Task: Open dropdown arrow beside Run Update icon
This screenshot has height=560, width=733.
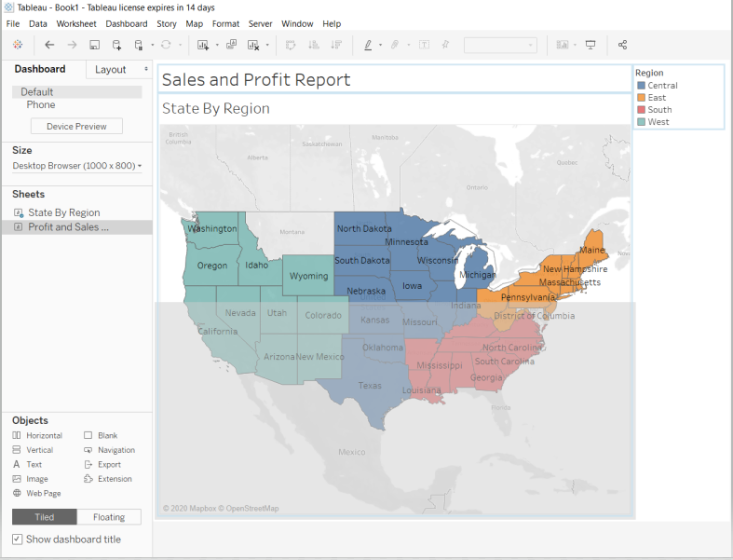Action: (180, 45)
